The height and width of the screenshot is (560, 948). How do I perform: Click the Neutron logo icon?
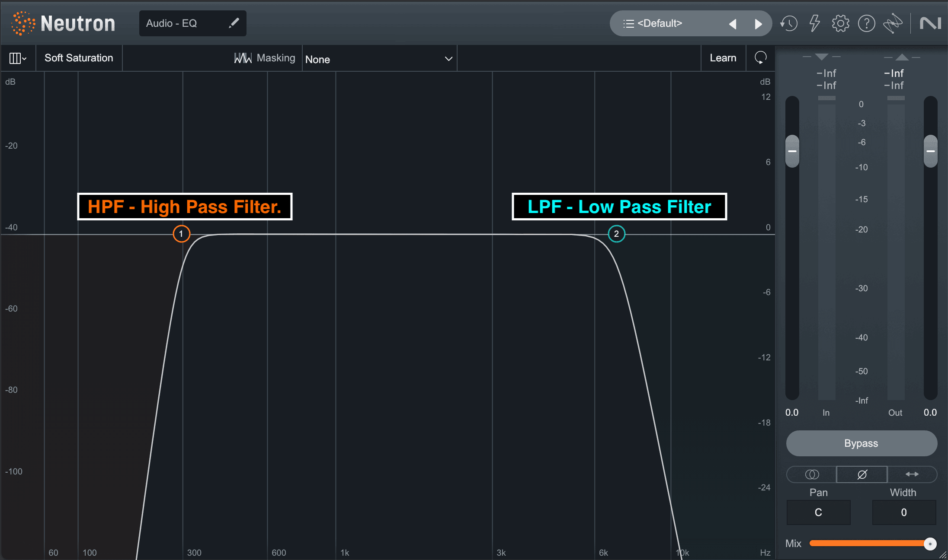coord(23,23)
